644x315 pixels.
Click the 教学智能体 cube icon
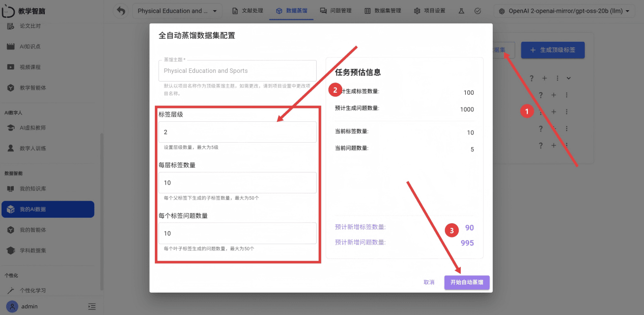point(11,88)
